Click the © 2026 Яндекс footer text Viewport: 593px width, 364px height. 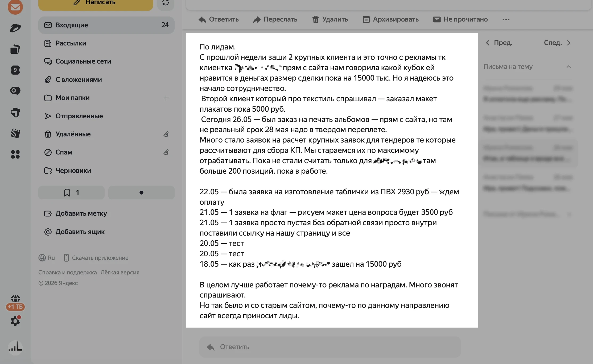point(58,283)
